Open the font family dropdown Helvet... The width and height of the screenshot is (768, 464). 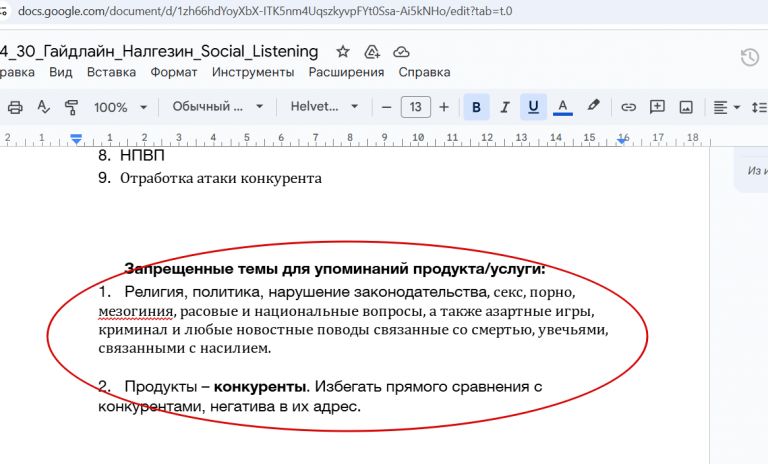point(324,106)
